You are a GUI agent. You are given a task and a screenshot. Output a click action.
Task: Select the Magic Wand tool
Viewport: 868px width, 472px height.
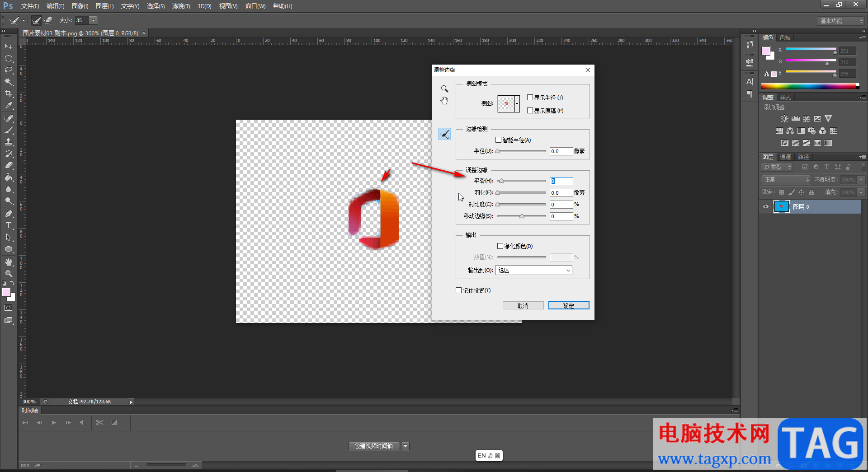pyautogui.click(x=9, y=82)
